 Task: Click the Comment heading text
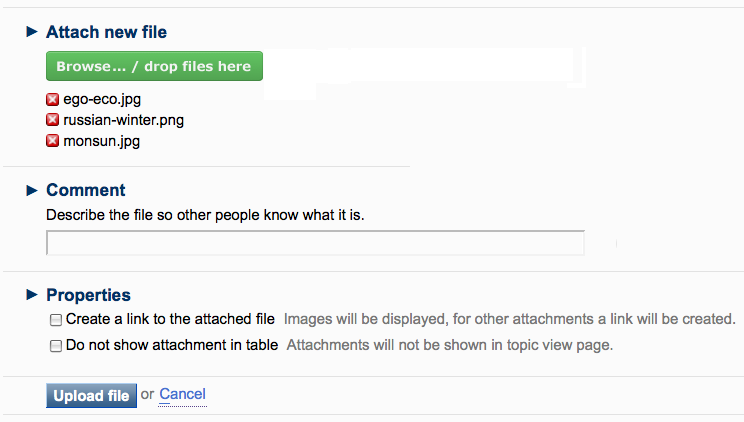(x=86, y=190)
